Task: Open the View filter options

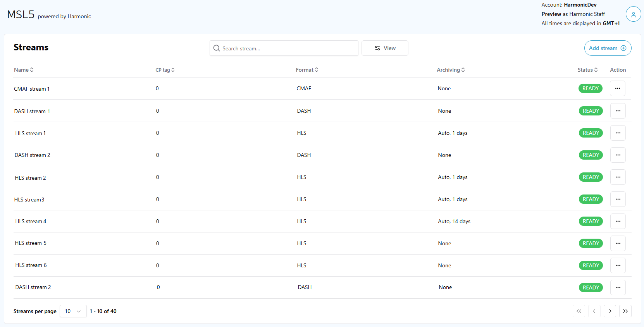Action: coord(385,48)
